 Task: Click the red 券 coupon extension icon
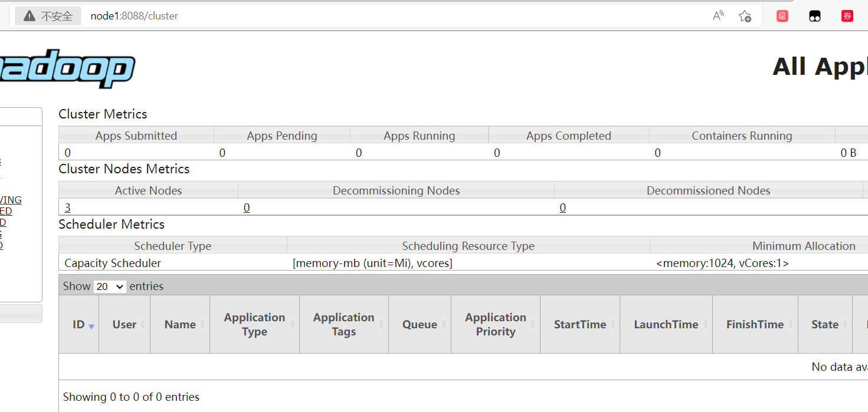coord(847,16)
